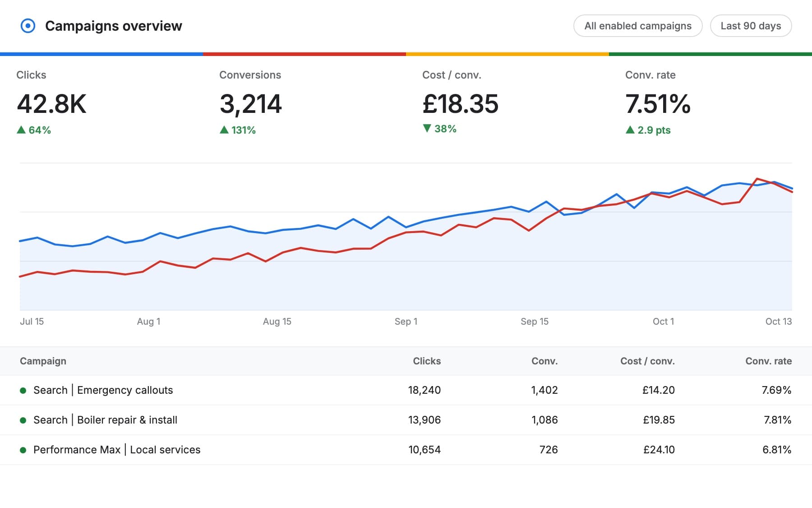Click the 42.8K clicks total value

pyautogui.click(x=51, y=104)
